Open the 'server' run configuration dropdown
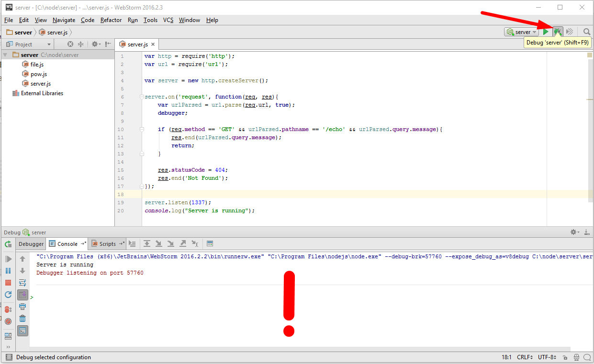This screenshot has width=594, height=364. coord(521,32)
